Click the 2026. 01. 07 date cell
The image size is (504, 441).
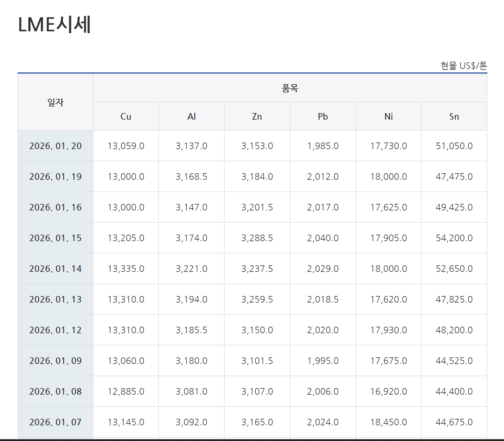[55, 422]
